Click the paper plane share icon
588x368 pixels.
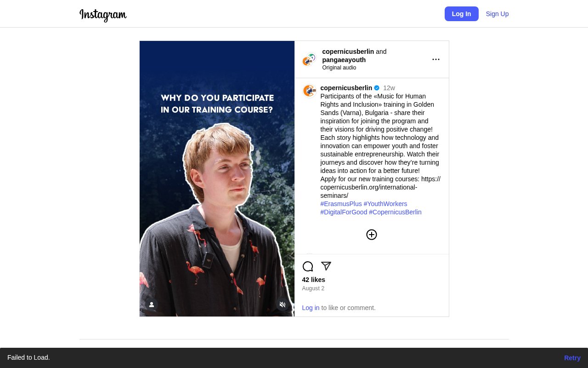(x=326, y=266)
